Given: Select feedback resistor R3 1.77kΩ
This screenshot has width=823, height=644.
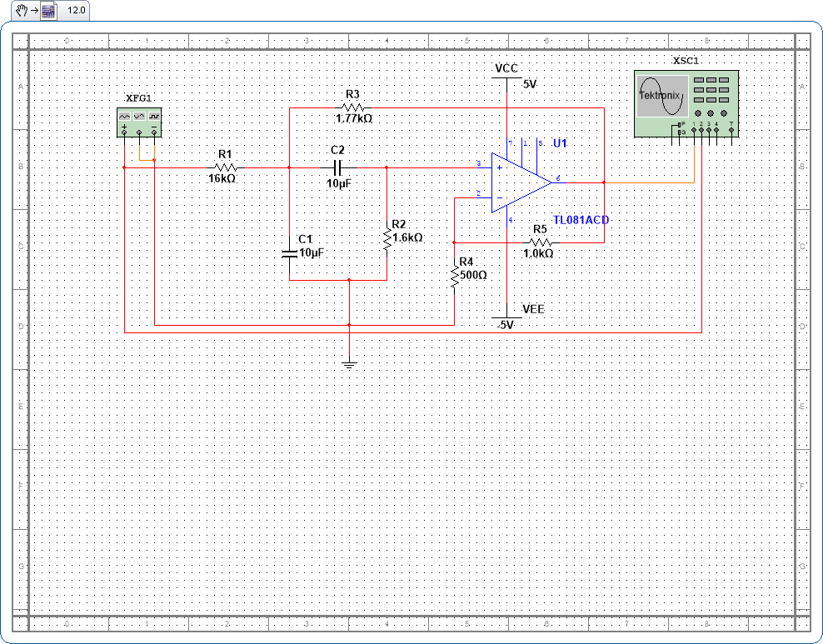Looking at the screenshot, I should pos(352,109).
